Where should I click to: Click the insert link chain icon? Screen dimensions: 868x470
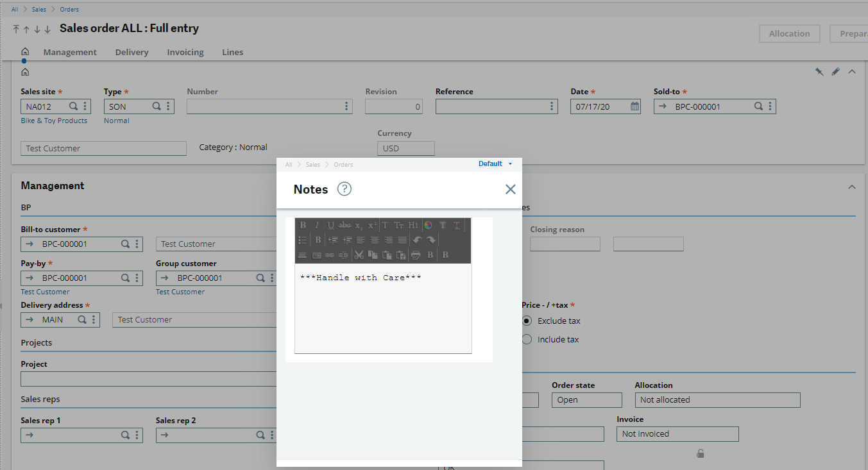coord(329,255)
